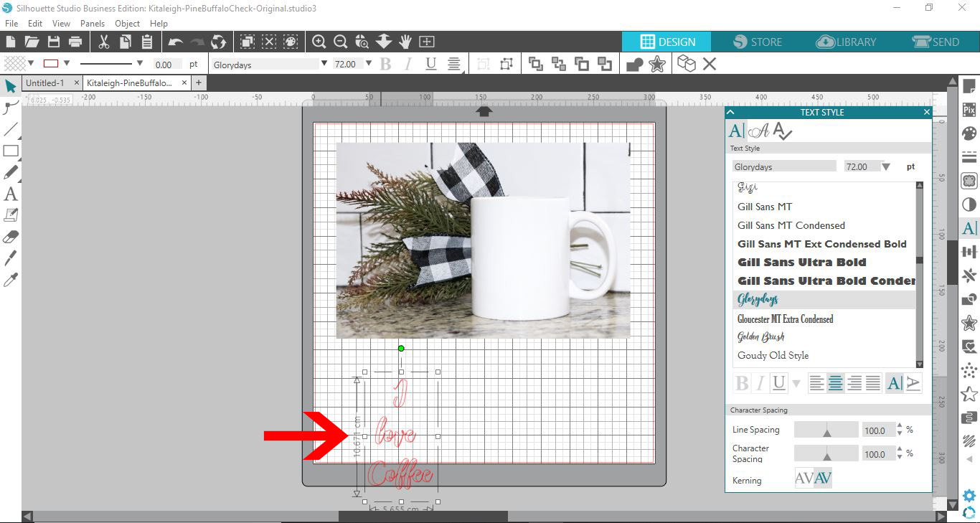Save the document with floppy icon

[54, 42]
